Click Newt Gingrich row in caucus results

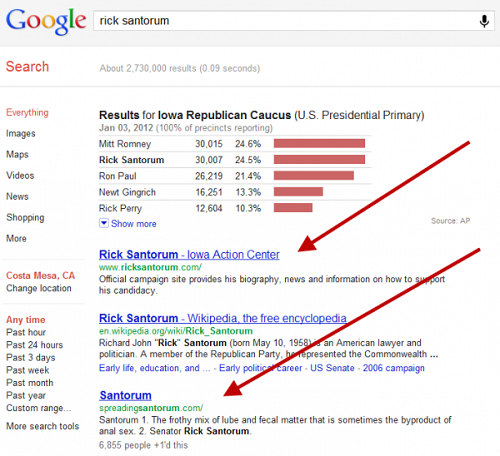(235, 192)
